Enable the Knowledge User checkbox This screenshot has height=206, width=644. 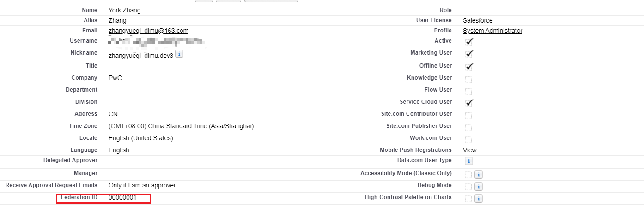[468, 79]
